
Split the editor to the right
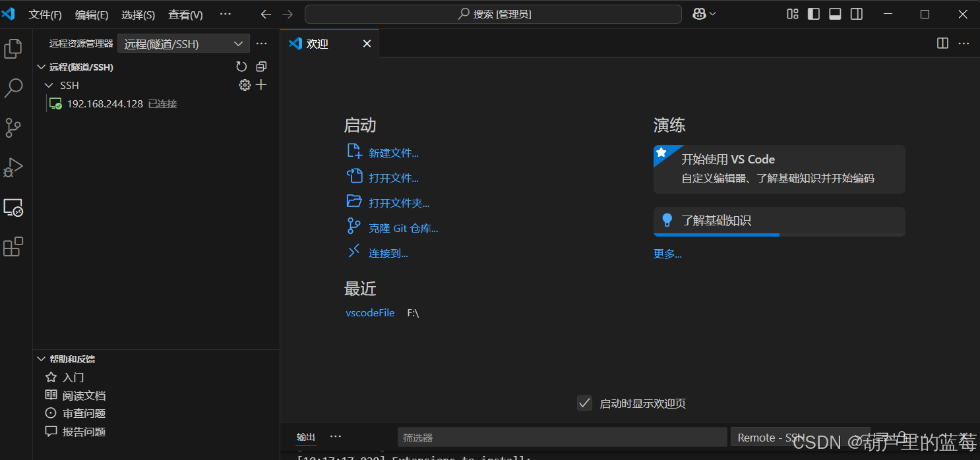click(x=943, y=43)
